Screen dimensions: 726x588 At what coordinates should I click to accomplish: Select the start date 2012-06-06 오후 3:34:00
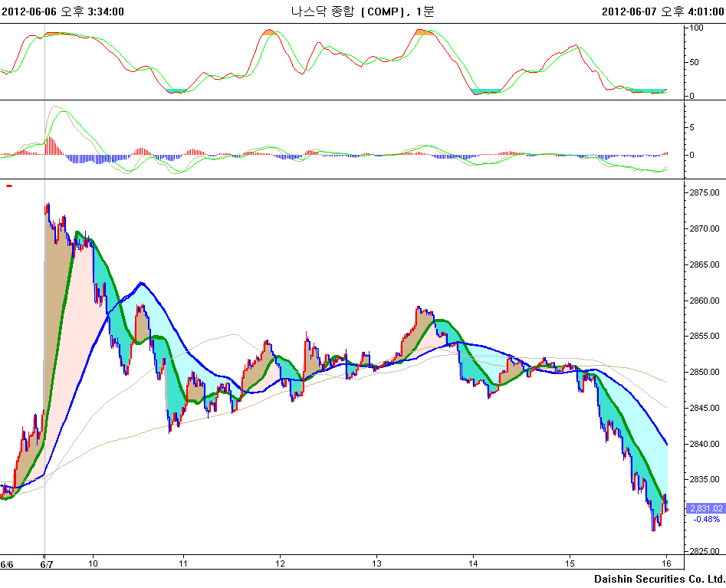(x=63, y=11)
